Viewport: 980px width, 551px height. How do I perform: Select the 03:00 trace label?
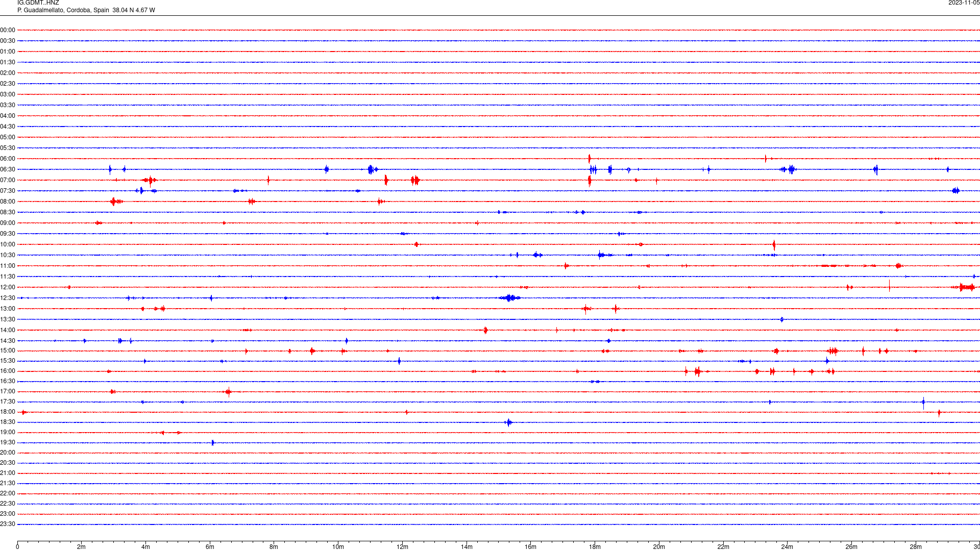pyautogui.click(x=8, y=94)
